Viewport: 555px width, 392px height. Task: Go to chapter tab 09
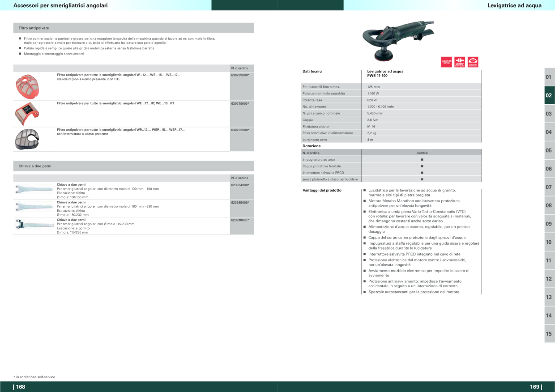[x=549, y=224]
